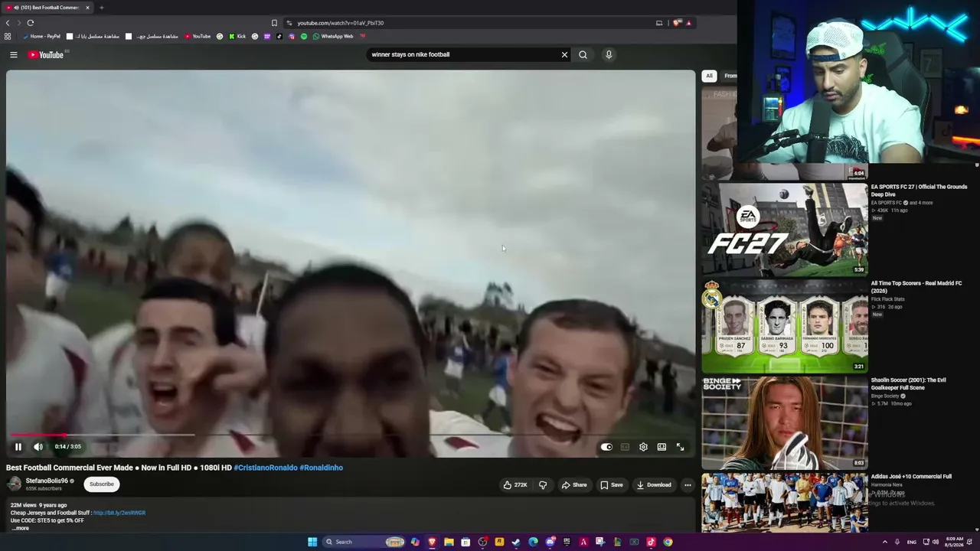Open the Brave Shields icon
980x551 pixels.
pyautogui.click(x=677, y=23)
